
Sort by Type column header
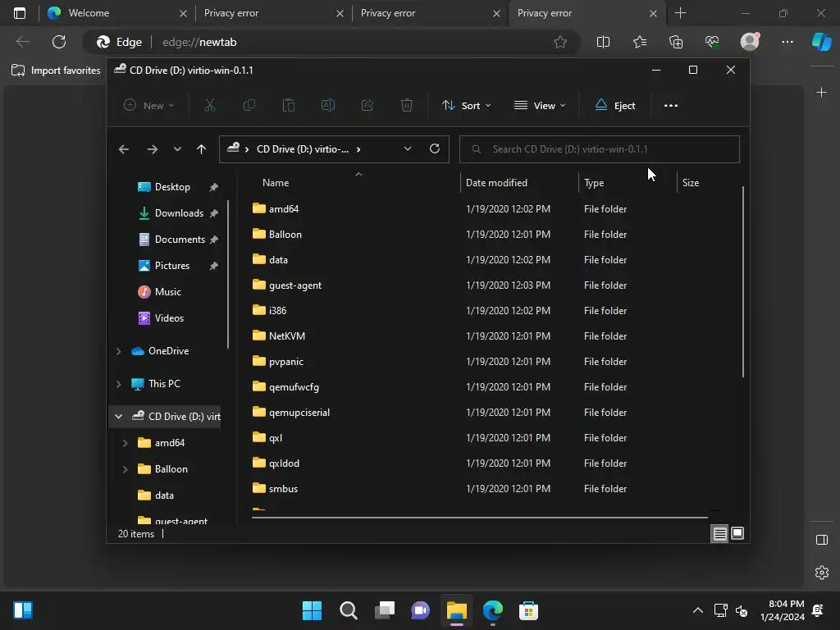[x=628, y=183]
